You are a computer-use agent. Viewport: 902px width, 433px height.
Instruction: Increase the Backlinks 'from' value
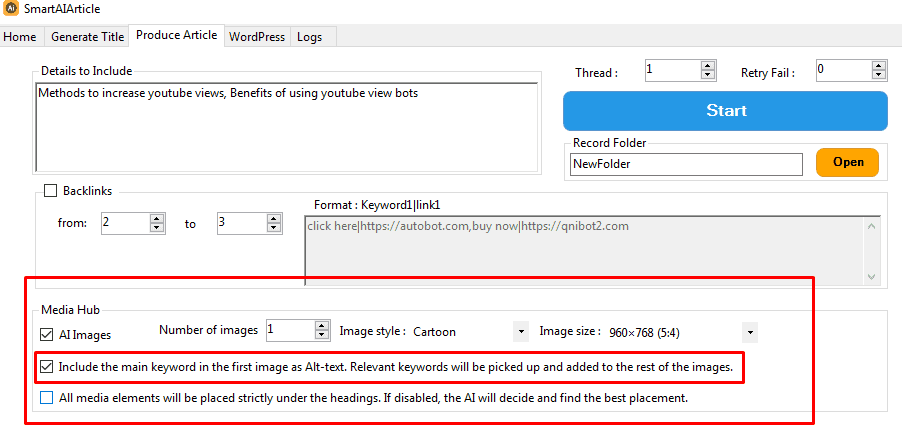click(156, 219)
